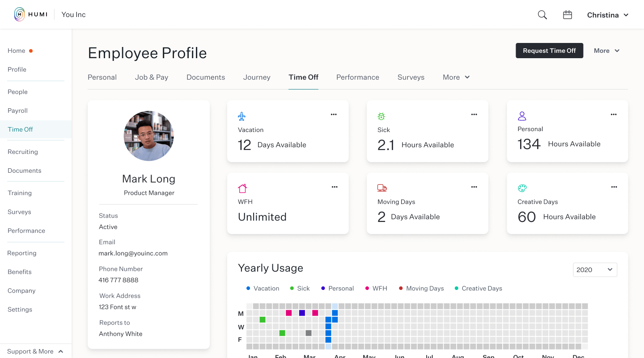Click the Request Time Off button
The image size is (644, 358).
(549, 51)
